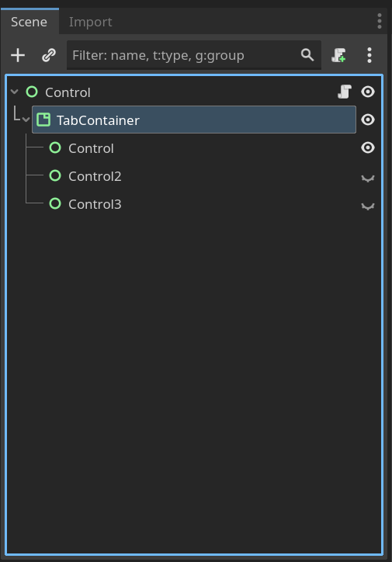Screen dimensions: 392x562
Task: Open dock panel three-dot menu beside tabs
Action: coord(380,22)
